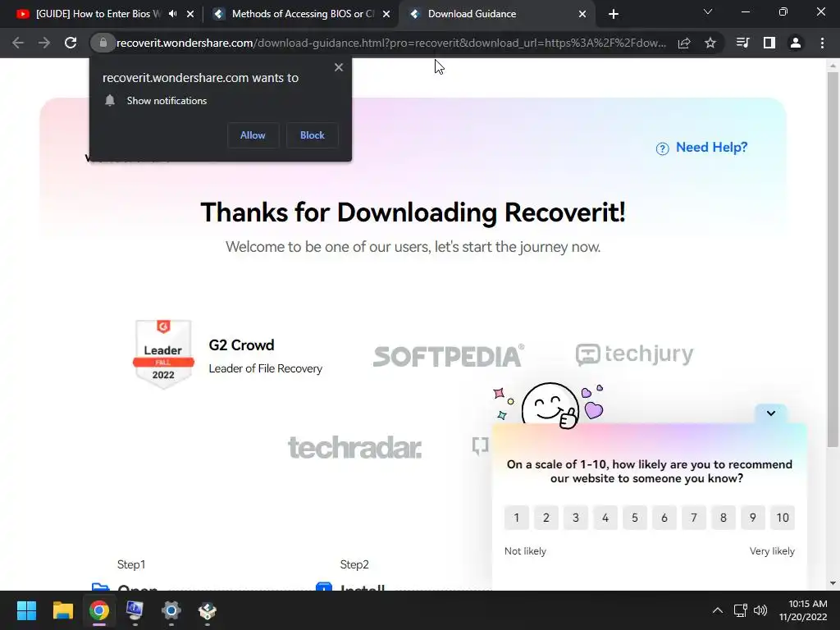Close the How to Enter Bios tab

coord(190,14)
